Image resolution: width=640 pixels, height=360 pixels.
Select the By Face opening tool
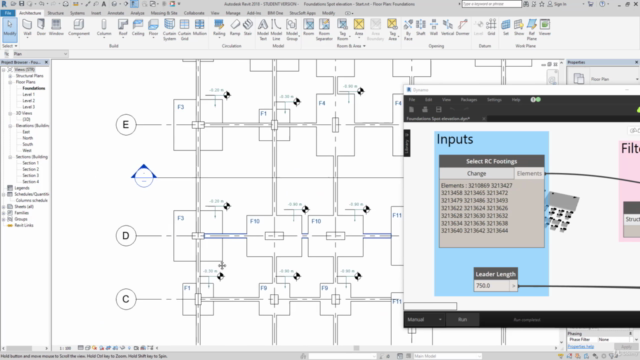(408, 29)
